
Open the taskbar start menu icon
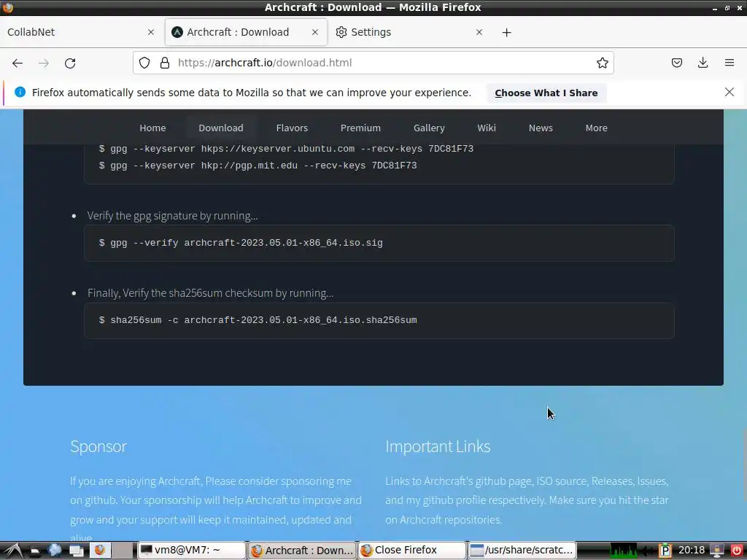point(12,551)
